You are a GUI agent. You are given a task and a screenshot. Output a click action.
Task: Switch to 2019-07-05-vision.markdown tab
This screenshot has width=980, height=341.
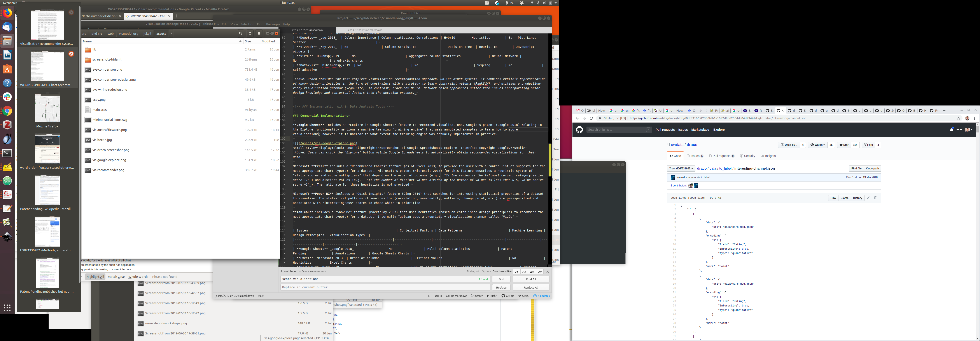[x=365, y=30]
